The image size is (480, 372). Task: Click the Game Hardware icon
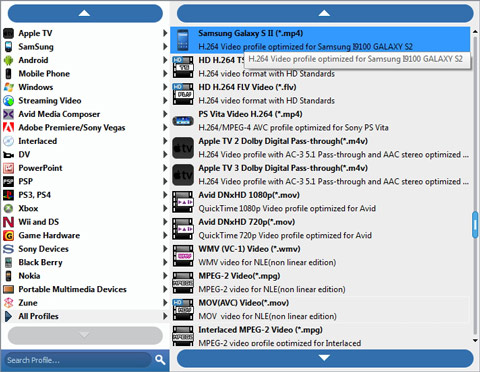[8, 236]
